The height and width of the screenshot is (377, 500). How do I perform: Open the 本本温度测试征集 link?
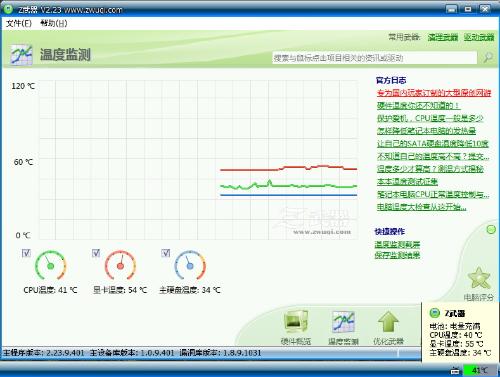point(407,181)
